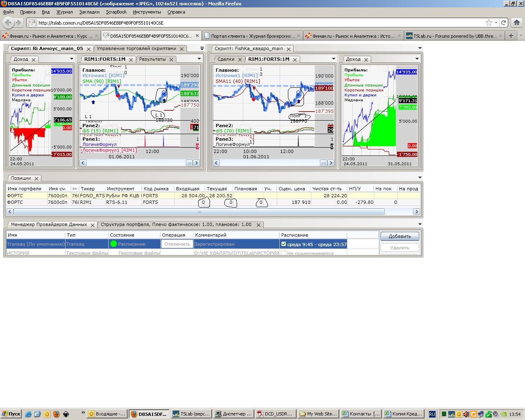Click the Отключить button for Transaq
This screenshot has height=420, width=525.
click(177, 244)
